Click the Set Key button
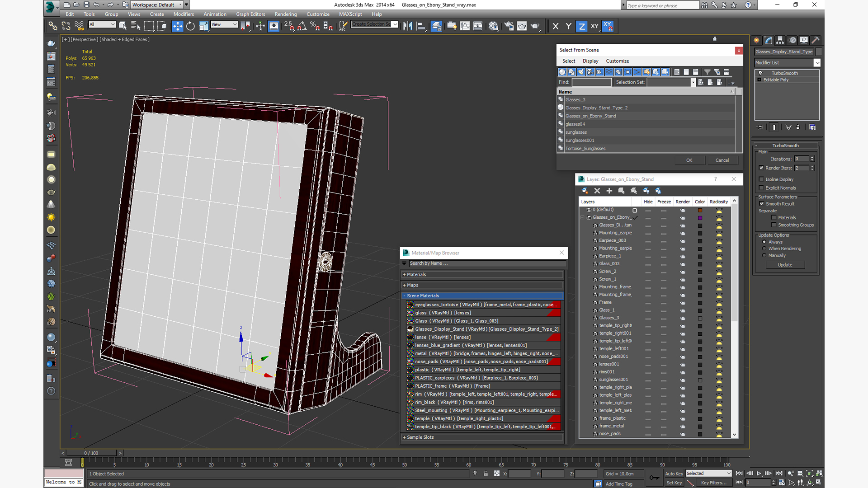Viewport: 868px width, 488px height. click(674, 483)
